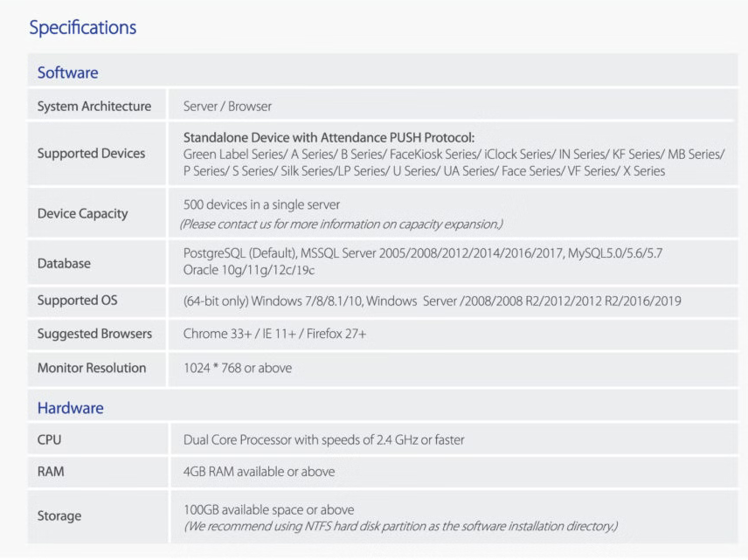Click the Specifications page heading

point(83,27)
